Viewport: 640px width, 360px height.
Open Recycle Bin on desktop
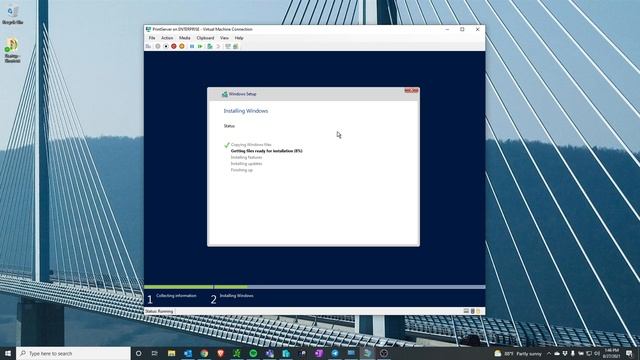click(12, 14)
